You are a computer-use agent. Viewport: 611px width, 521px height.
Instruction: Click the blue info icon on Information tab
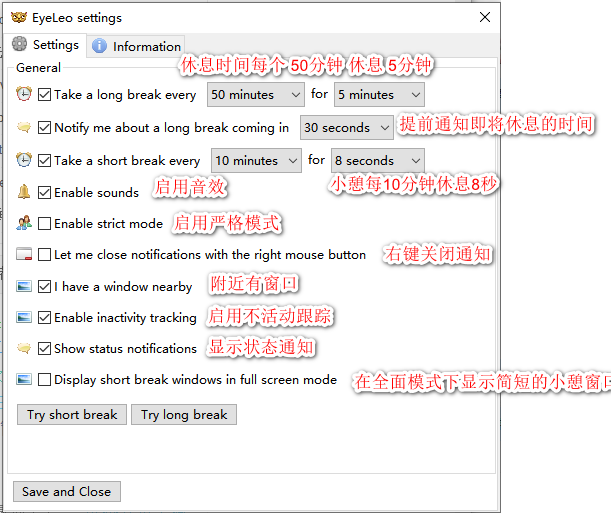(99, 46)
